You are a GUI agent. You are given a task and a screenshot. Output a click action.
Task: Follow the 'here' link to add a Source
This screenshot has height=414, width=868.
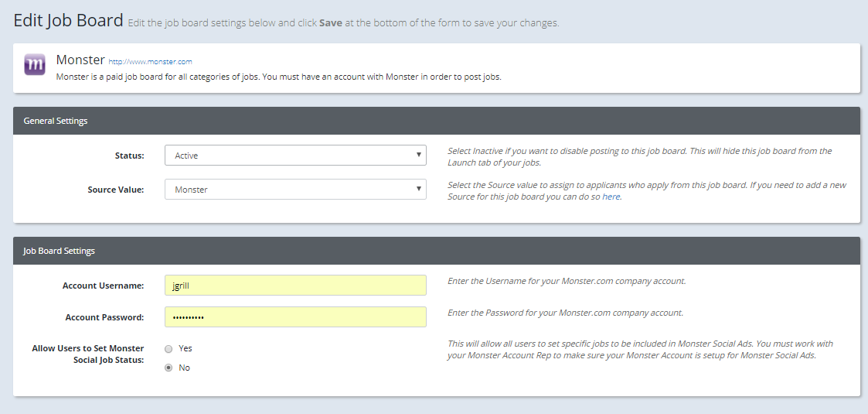coord(611,197)
